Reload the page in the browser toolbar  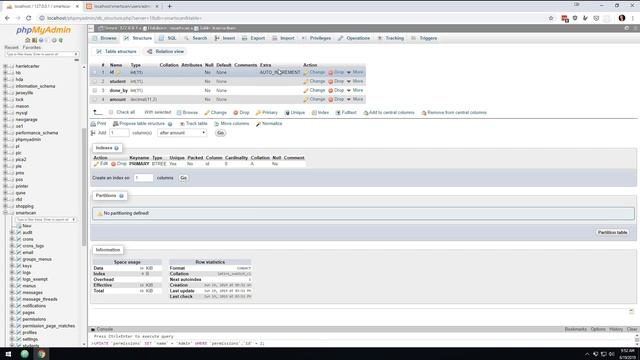29,18
